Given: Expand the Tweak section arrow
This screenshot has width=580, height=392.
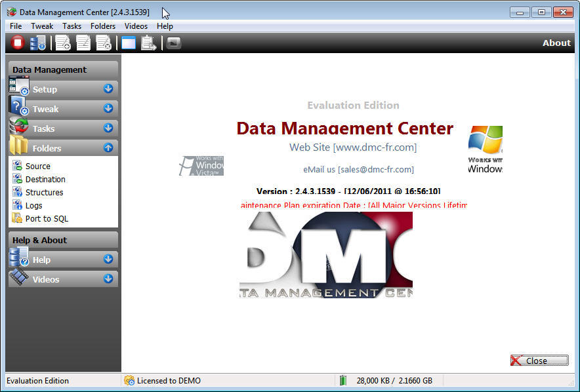Looking at the screenshot, I should (x=108, y=108).
